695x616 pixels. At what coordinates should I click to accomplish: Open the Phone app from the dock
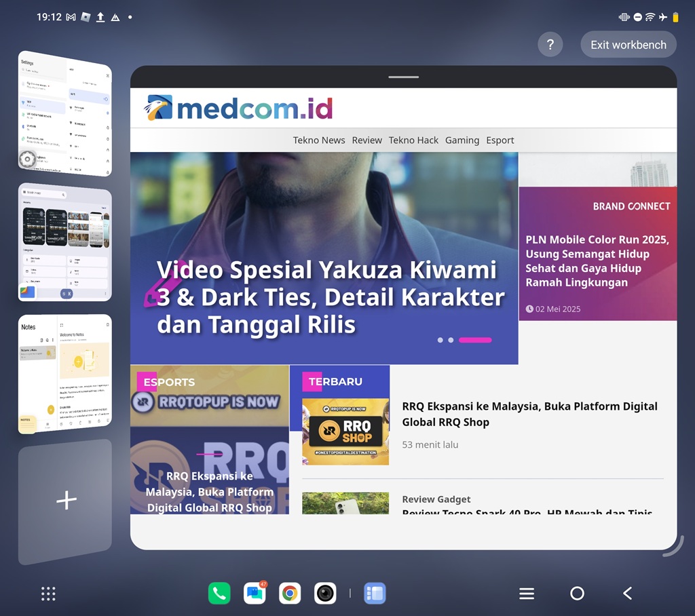tap(219, 593)
